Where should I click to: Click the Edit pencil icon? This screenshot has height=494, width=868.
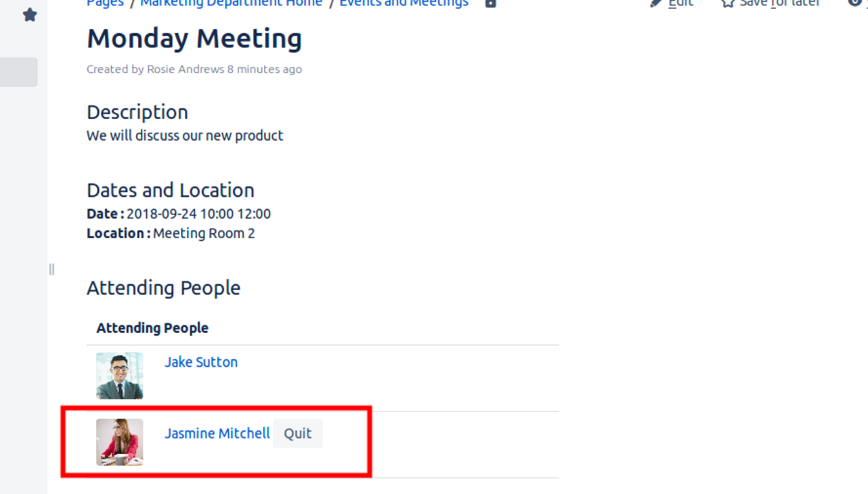(655, 3)
